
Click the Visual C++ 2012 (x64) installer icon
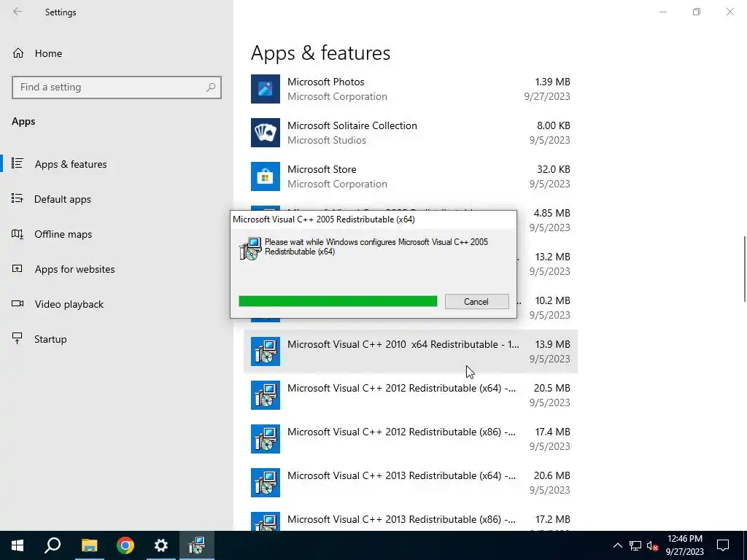(x=266, y=395)
